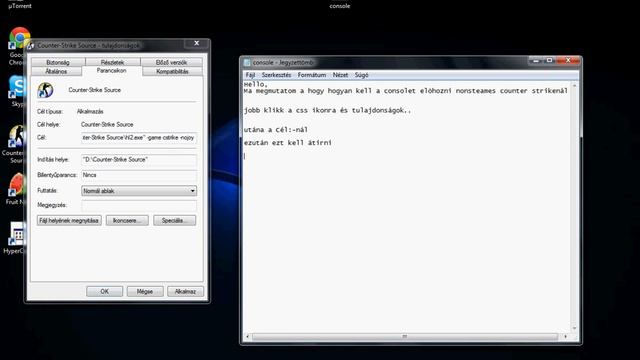Click Counter-Strike icon in properties dialog
Viewport: 640px width, 360px height.
(45, 90)
